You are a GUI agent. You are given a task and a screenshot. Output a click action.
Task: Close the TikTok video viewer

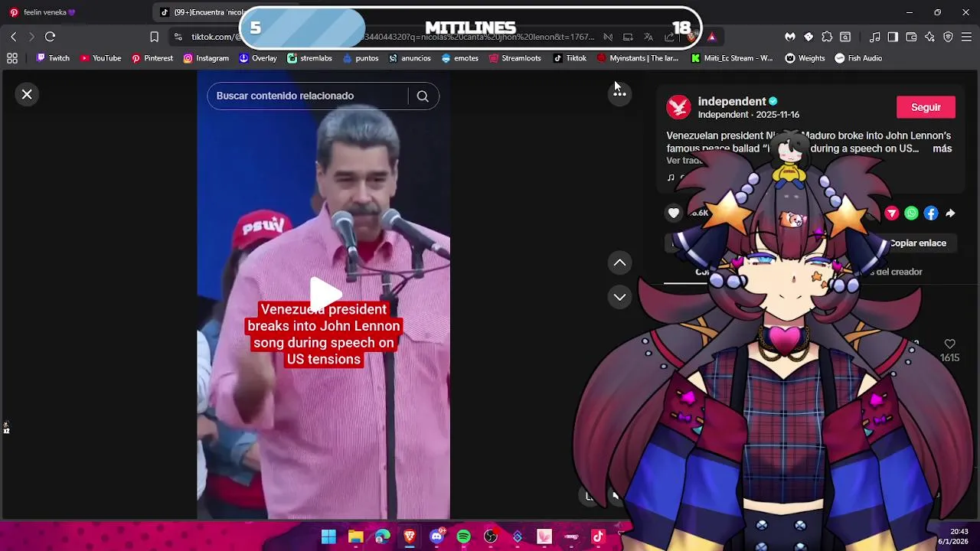[27, 94]
